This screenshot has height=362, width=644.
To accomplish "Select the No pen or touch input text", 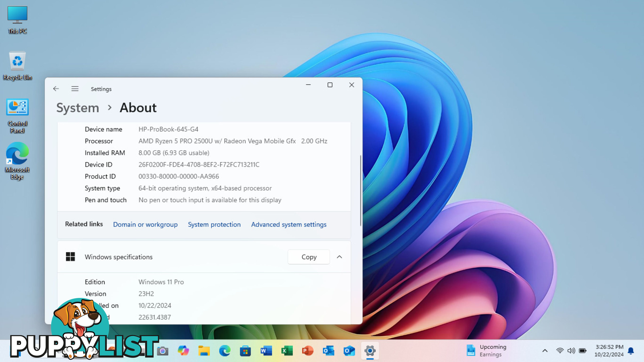I will [x=210, y=200].
